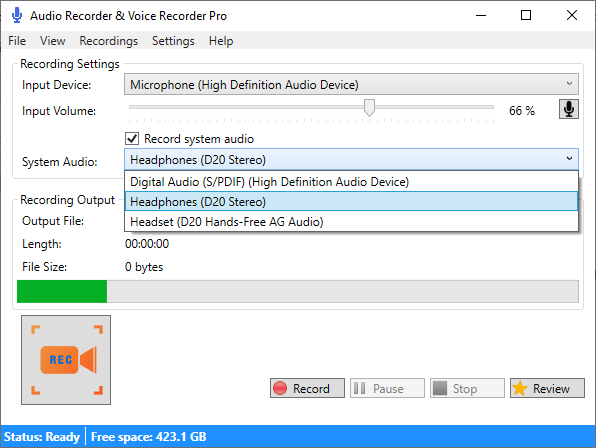Click the Pause button
596x448 pixels.
pos(387,388)
